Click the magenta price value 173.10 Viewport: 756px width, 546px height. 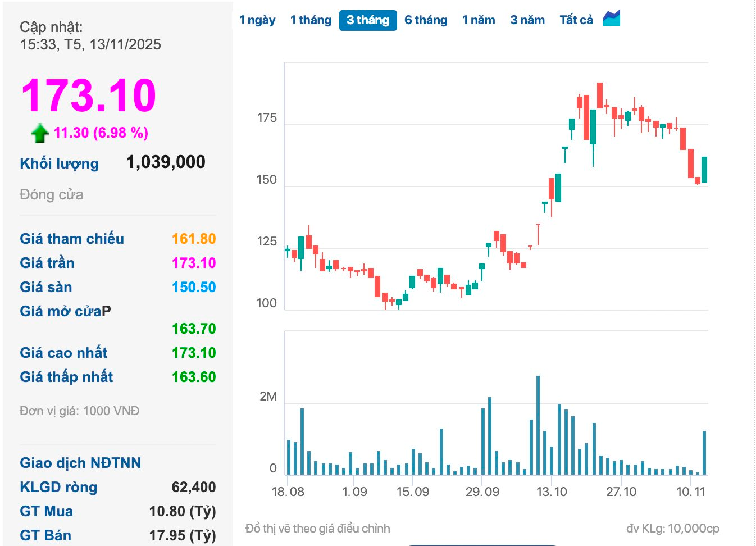click(87, 95)
